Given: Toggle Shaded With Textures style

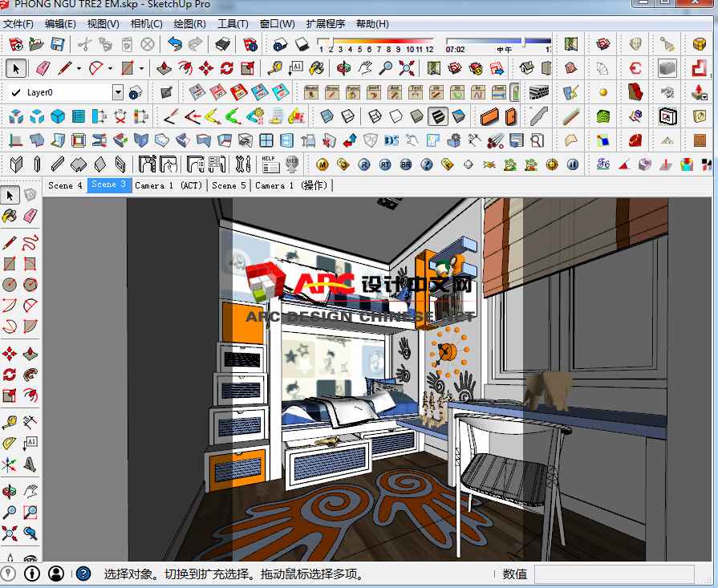Looking at the screenshot, I should pos(438,116).
